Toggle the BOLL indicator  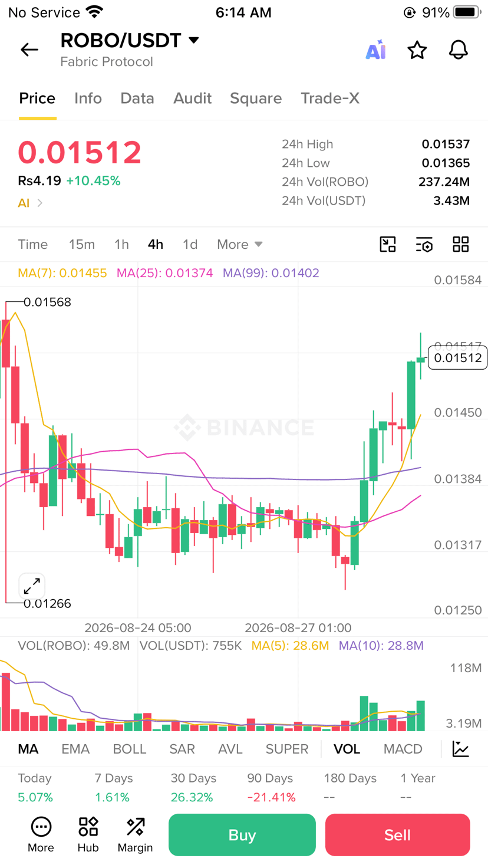130,749
